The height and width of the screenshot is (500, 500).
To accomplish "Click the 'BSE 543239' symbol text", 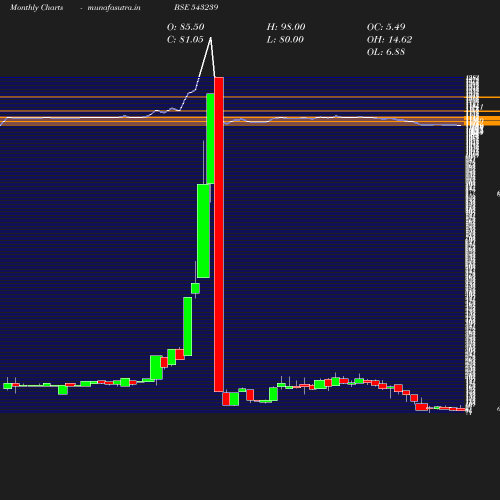I will point(196,7).
